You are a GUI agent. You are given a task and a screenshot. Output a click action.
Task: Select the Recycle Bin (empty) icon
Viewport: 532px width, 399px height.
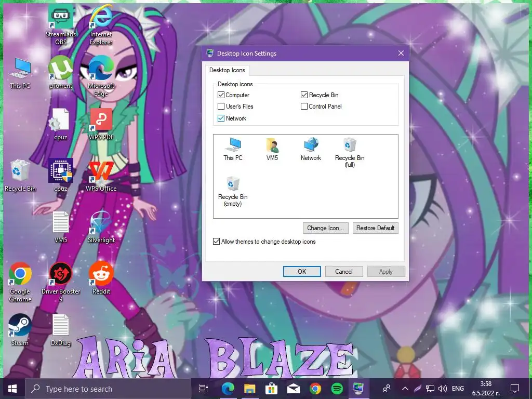click(x=233, y=191)
